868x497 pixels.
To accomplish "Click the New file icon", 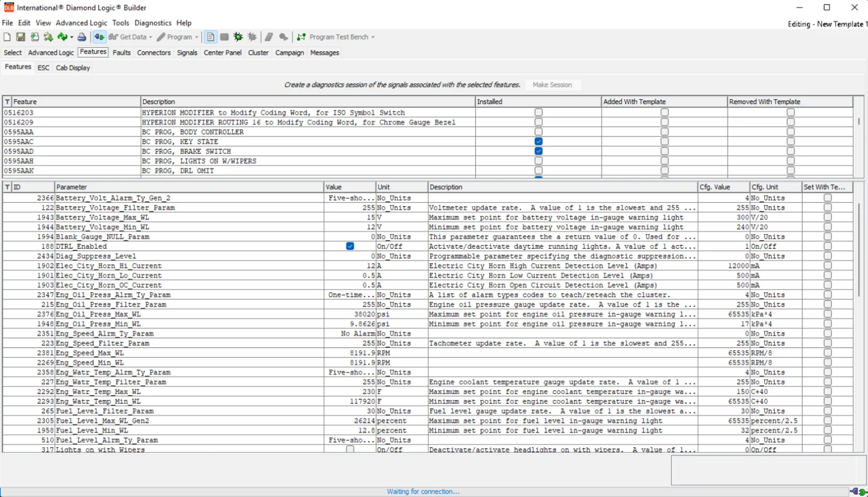I will (7, 37).
